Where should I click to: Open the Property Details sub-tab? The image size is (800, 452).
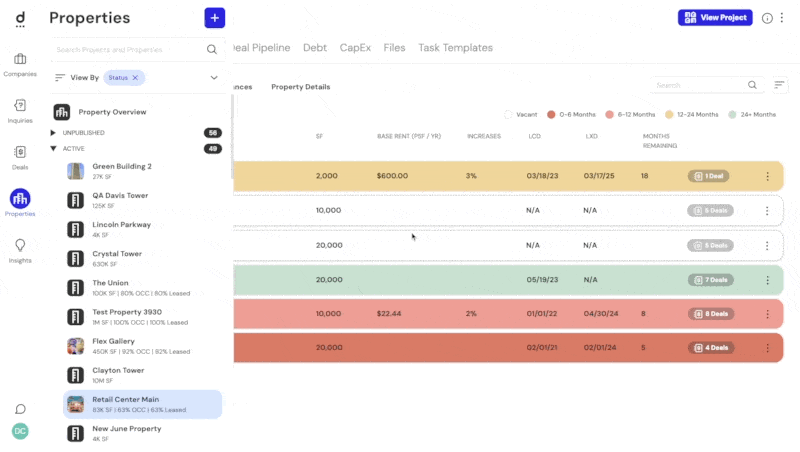(301, 87)
